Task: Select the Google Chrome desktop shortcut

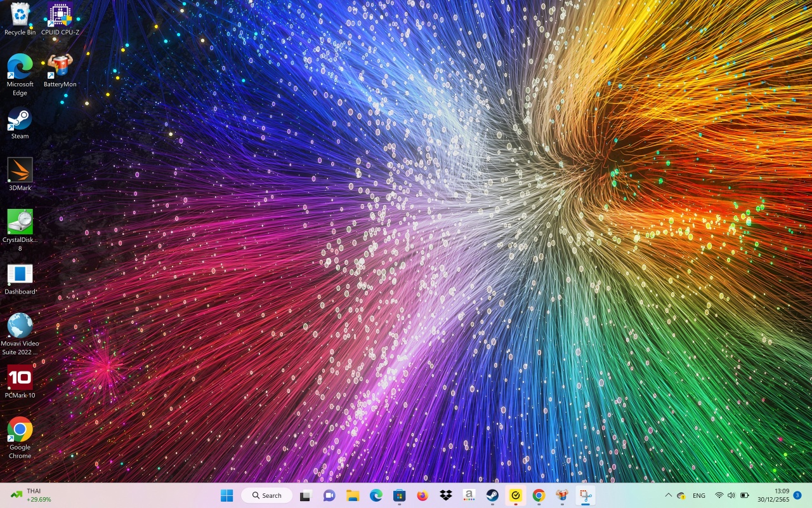Action: pos(20,438)
